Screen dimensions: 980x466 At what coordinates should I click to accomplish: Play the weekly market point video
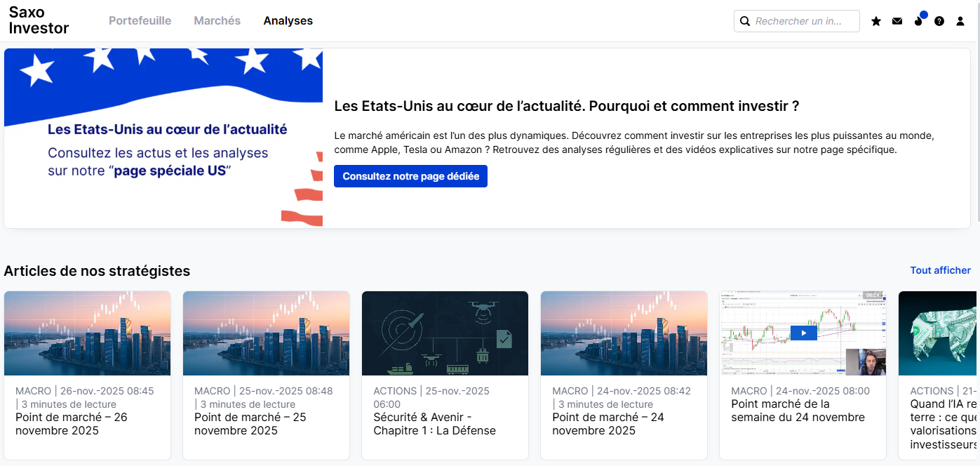coord(803,333)
